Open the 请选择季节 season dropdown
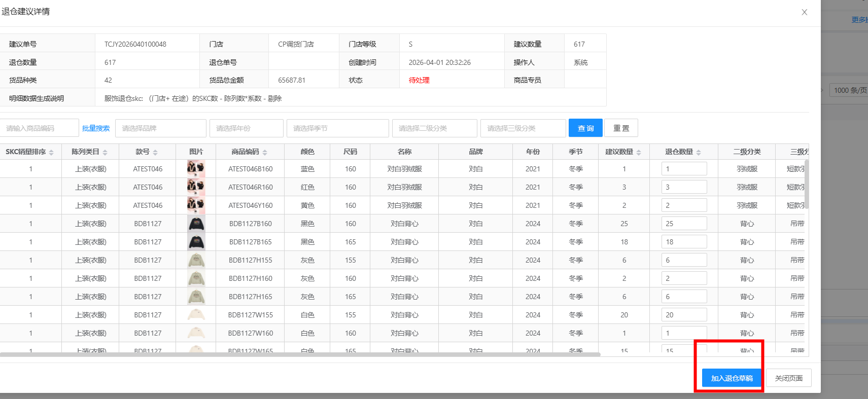Screen dimensions: 868x399 tap(337, 128)
